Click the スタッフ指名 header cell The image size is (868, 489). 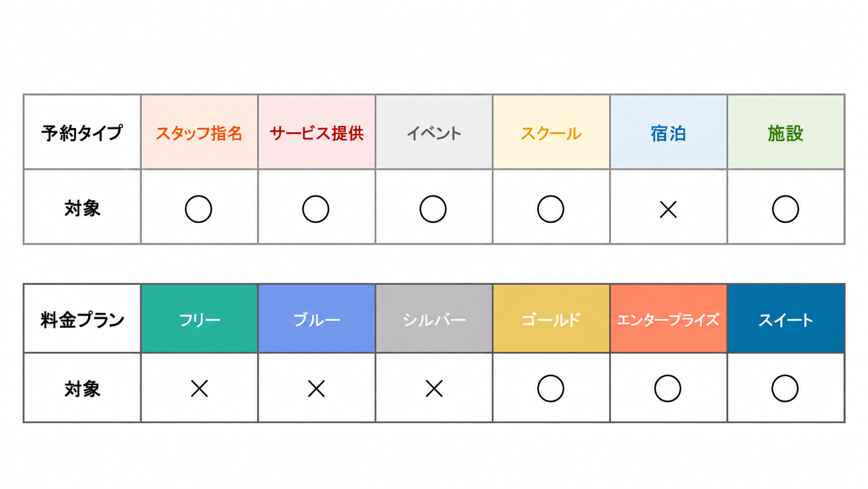[x=199, y=132]
